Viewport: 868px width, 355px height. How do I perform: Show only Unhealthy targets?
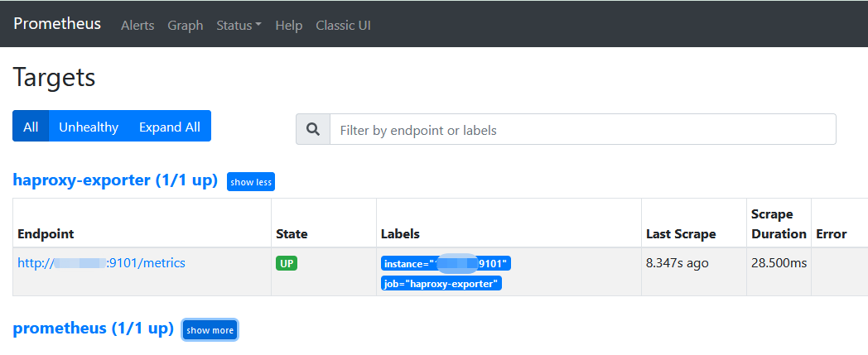(x=89, y=126)
